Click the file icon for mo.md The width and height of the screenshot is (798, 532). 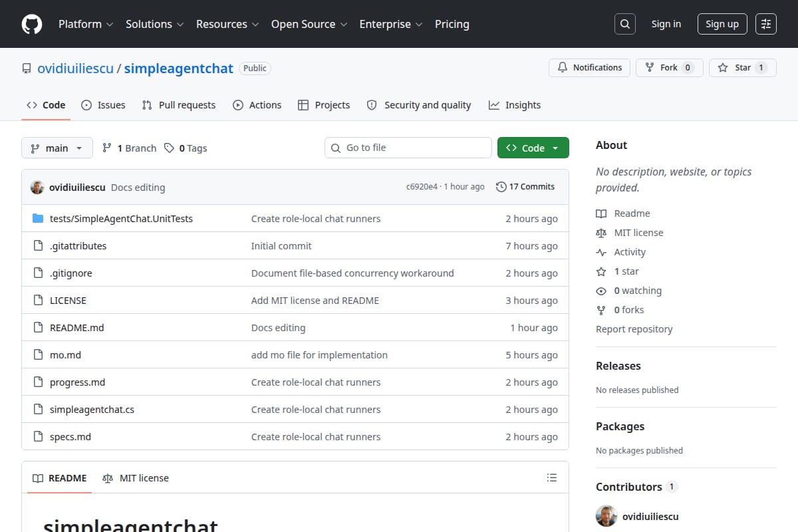click(x=38, y=355)
